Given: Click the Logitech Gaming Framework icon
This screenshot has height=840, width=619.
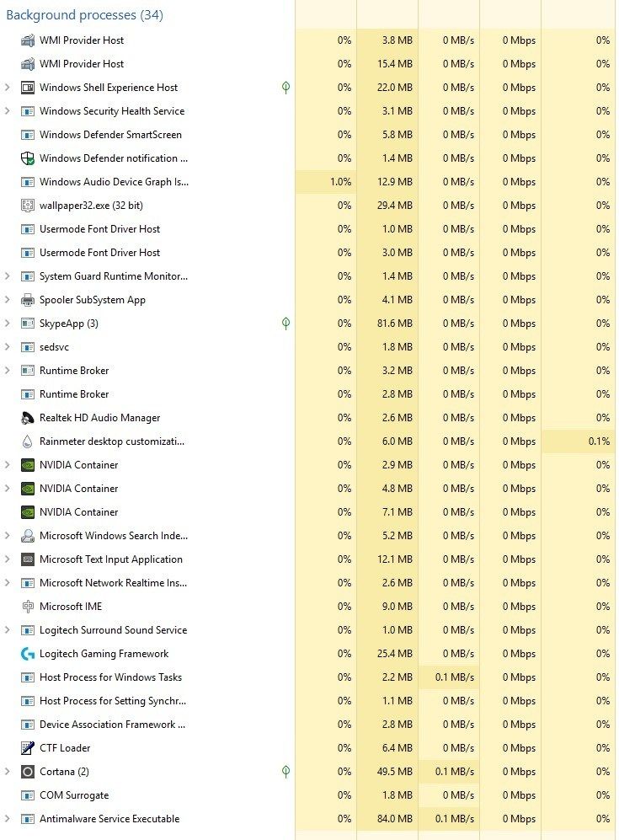Looking at the screenshot, I should (27, 654).
